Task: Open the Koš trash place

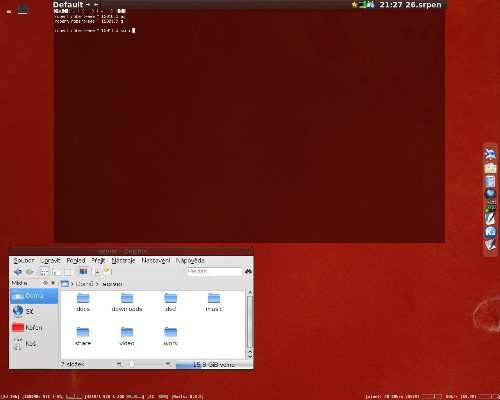Action: 34,344
